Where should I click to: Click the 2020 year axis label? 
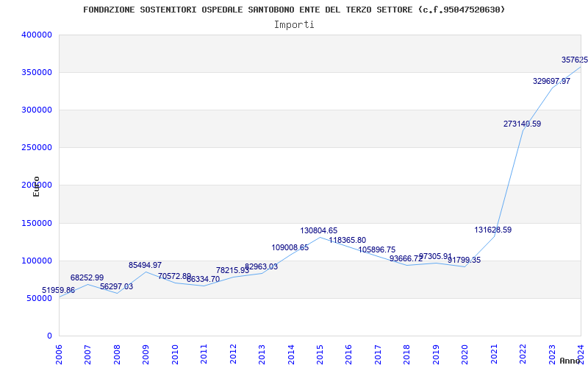click(465, 353)
